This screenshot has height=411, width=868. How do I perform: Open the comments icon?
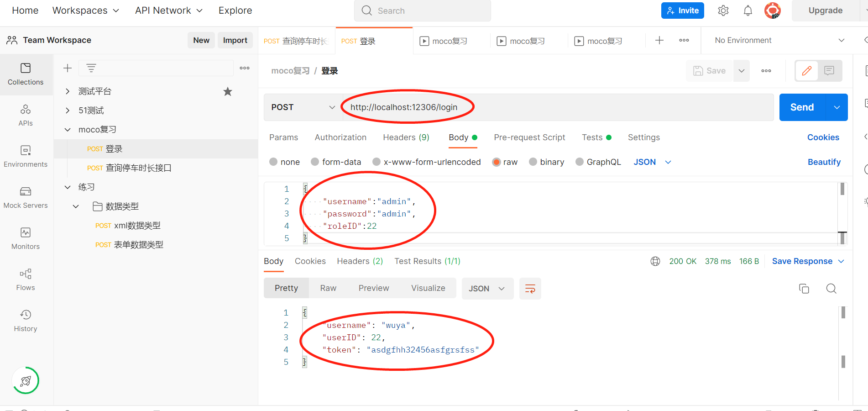(829, 71)
